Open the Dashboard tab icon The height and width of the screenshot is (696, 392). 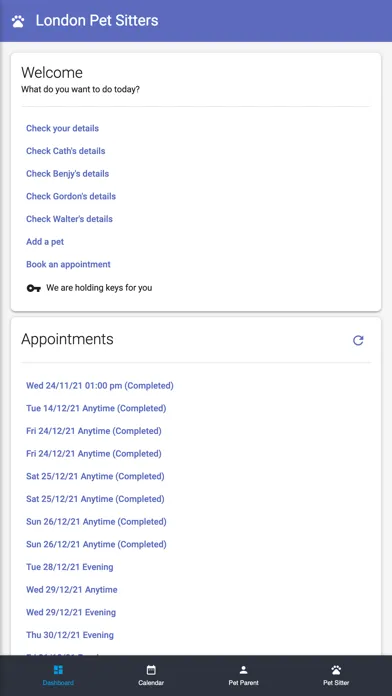(x=58, y=669)
